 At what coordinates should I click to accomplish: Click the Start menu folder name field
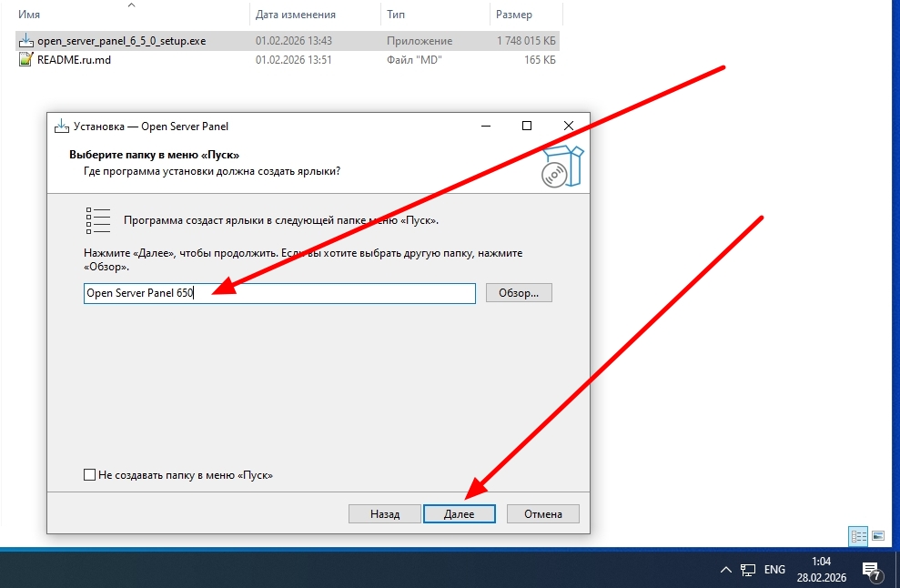point(279,293)
